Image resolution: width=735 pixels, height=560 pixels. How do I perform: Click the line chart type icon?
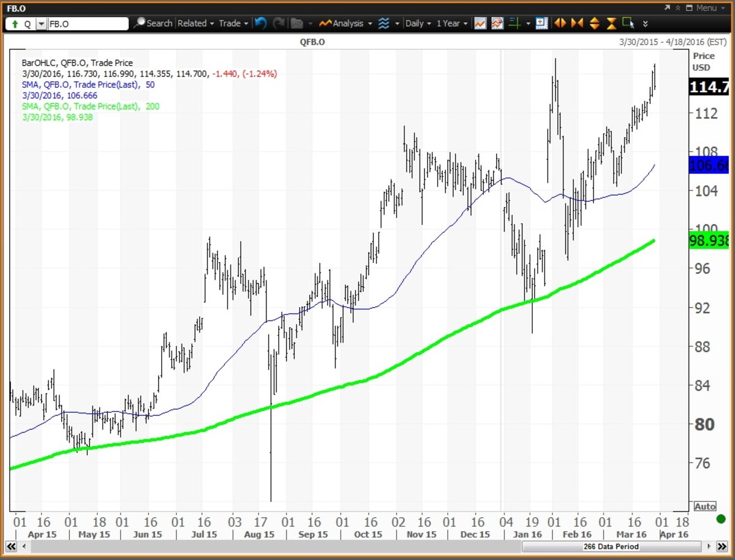[480, 23]
